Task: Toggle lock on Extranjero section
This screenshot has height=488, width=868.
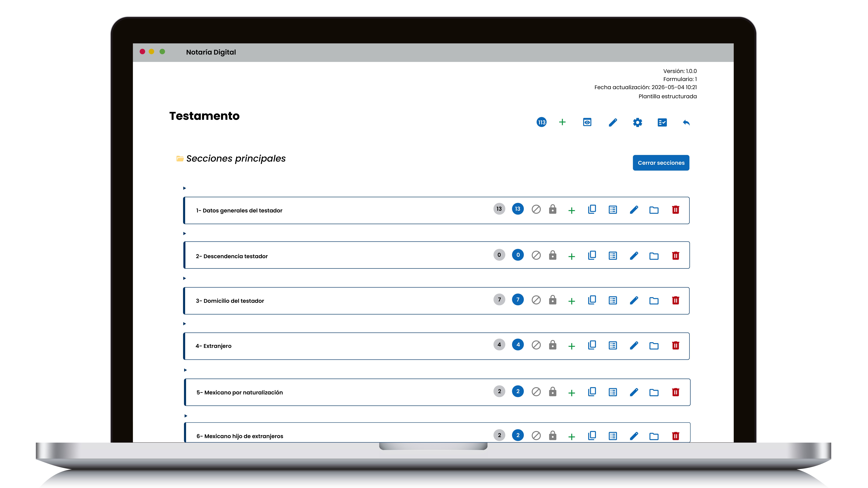Action: (553, 345)
